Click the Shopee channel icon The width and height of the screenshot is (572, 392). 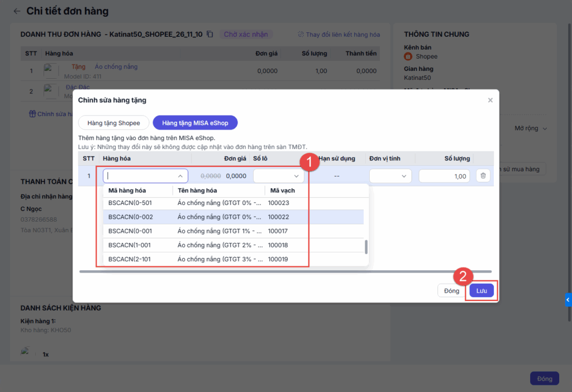click(x=408, y=56)
